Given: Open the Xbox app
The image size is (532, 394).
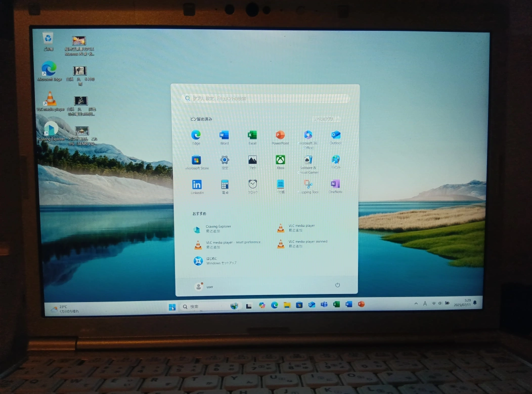Looking at the screenshot, I should point(280,160).
